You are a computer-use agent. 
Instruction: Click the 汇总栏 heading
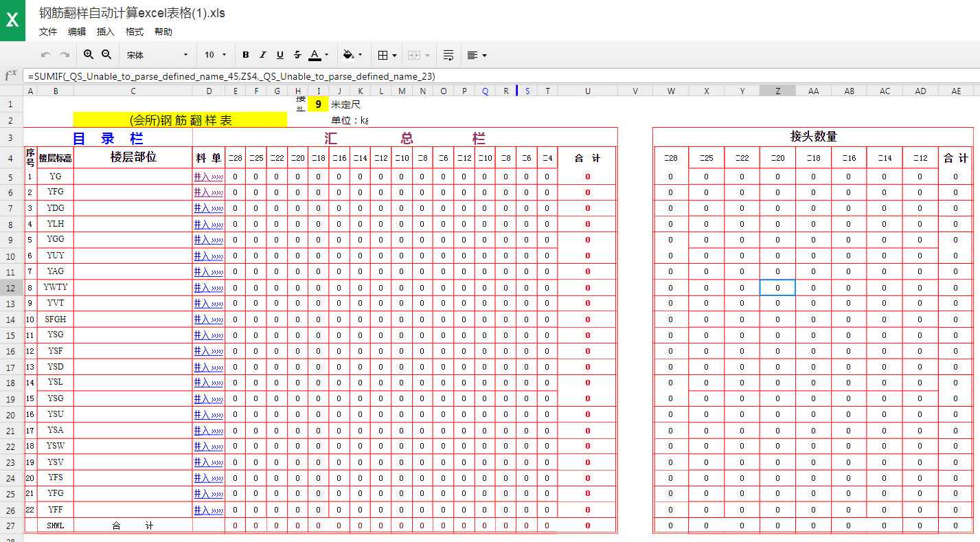click(x=405, y=138)
